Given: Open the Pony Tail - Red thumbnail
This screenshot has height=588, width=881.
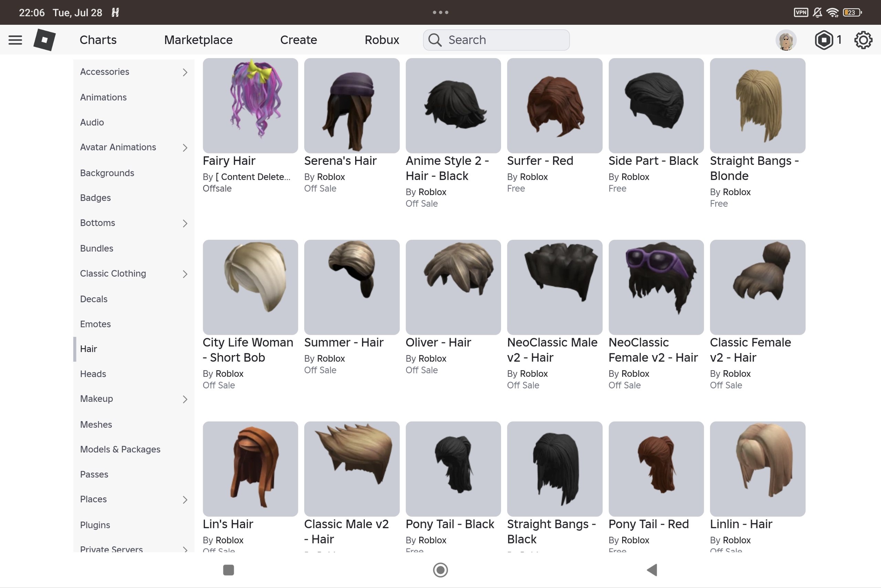Looking at the screenshot, I should click(656, 469).
